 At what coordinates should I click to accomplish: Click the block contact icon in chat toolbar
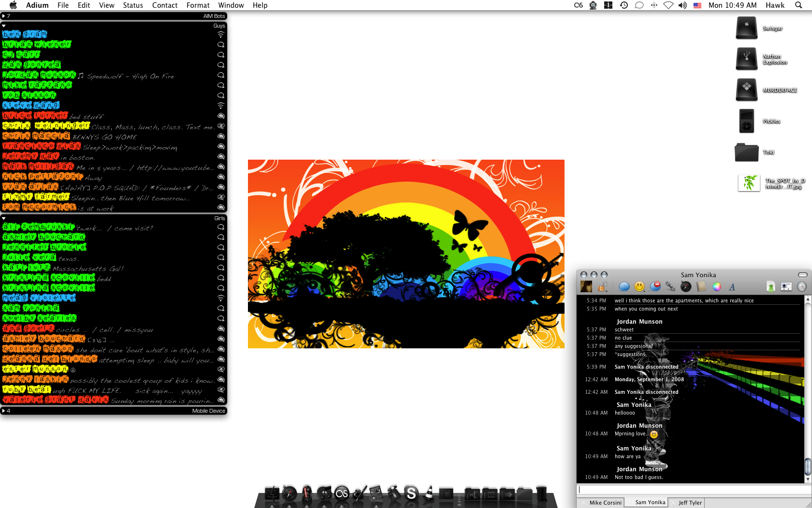point(655,286)
